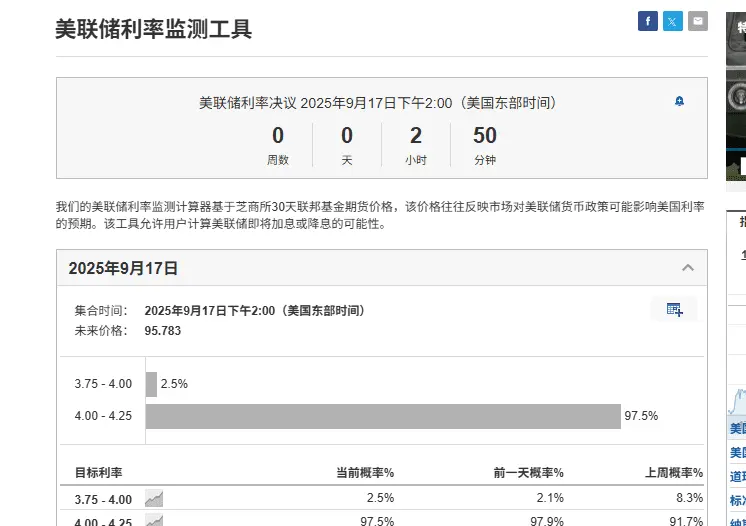
Task: Share the page on X (Twitter)
Action: coord(673,21)
